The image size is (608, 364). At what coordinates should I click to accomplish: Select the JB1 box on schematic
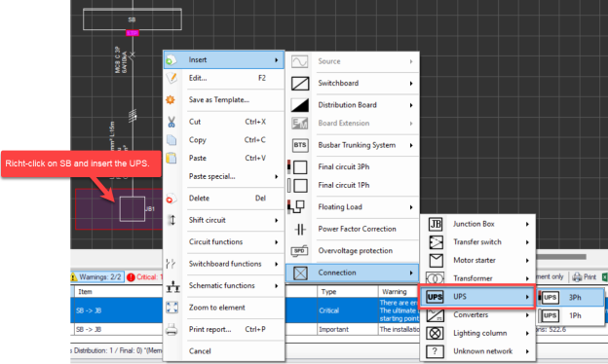click(x=133, y=209)
